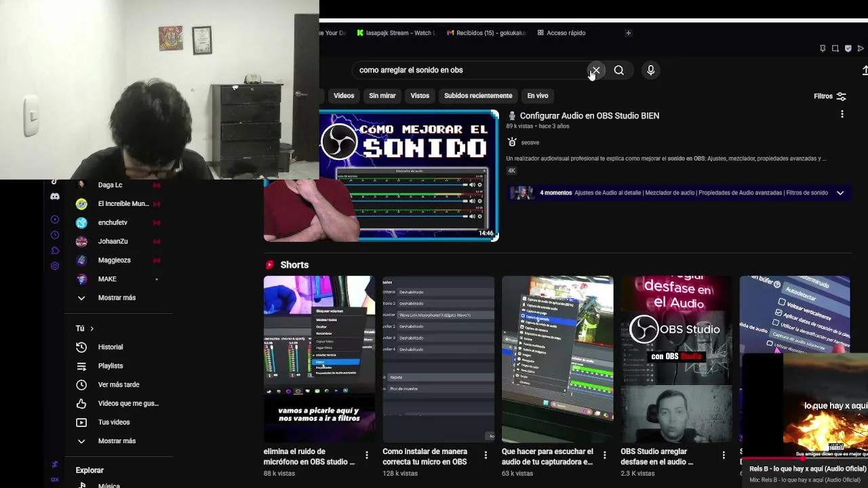Open the short elimina el ruido de micrófono
868x488 pixels.
319,359
